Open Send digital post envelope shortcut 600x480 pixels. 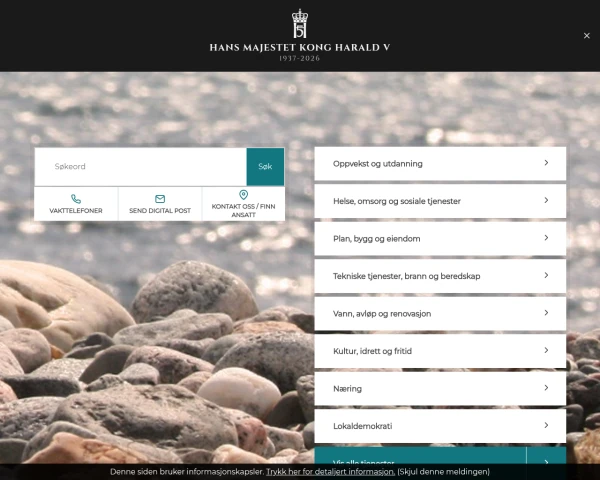tap(160, 204)
